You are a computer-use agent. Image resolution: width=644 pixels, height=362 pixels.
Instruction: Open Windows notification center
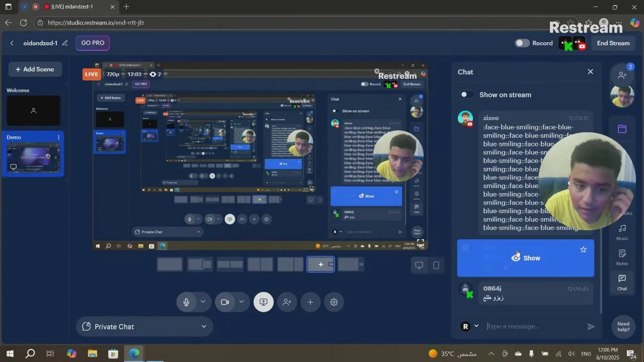coord(632,354)
